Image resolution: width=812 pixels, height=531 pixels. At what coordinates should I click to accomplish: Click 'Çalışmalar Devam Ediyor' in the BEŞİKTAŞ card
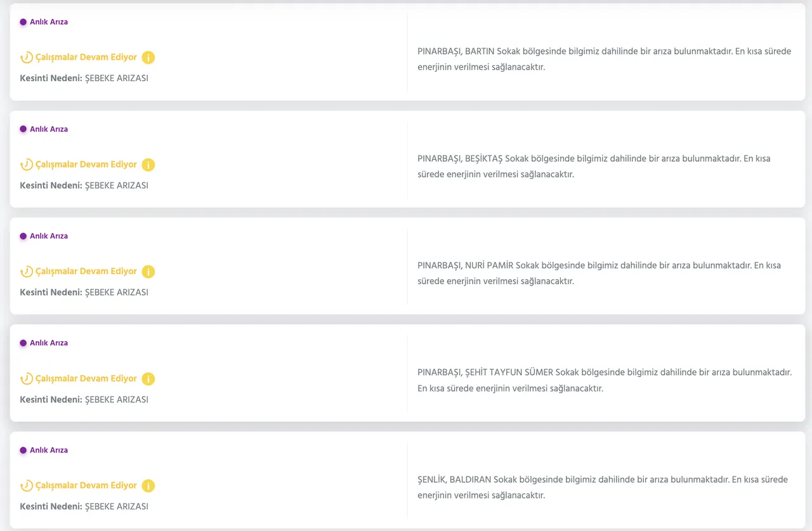pos(86,164)
